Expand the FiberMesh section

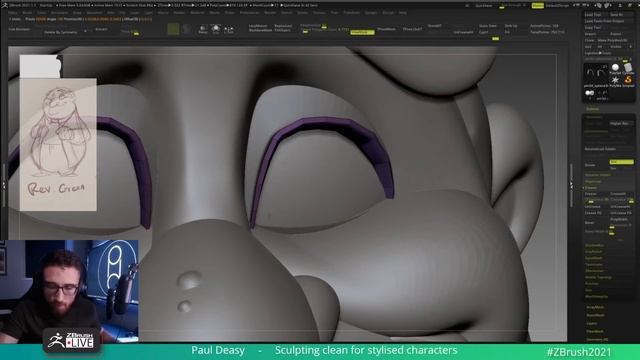click(x=595, y=331)
